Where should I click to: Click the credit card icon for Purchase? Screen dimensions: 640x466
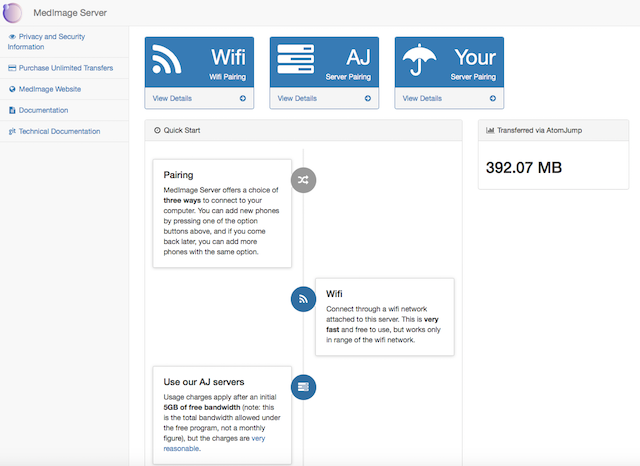pos(12,68)
